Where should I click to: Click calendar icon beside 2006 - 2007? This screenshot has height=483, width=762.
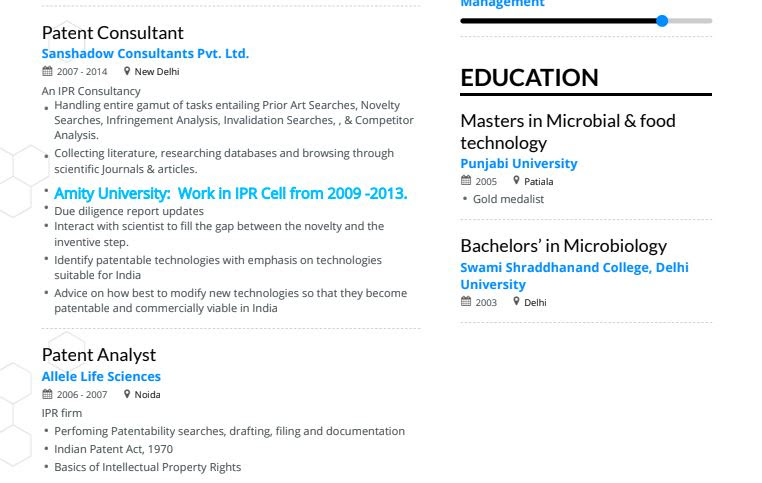click(47, 394)
